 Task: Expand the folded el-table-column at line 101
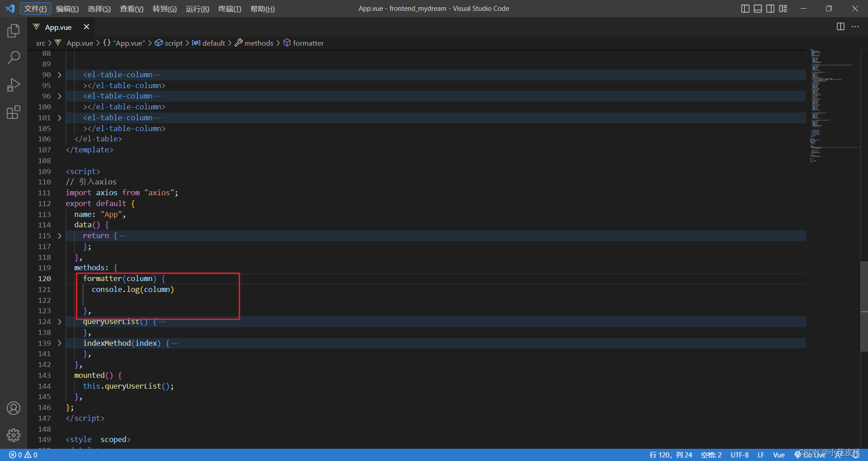pyautogui.click(x=59, y=118)
